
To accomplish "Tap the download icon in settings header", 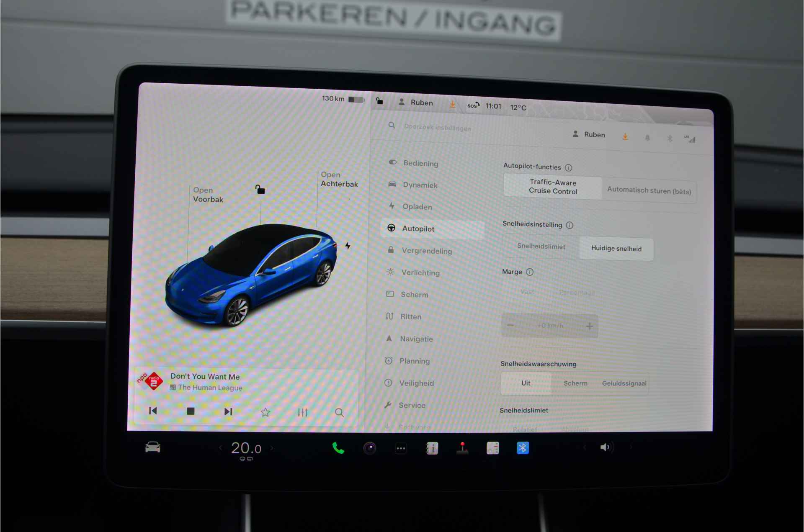I will click(x=625, y=136).
